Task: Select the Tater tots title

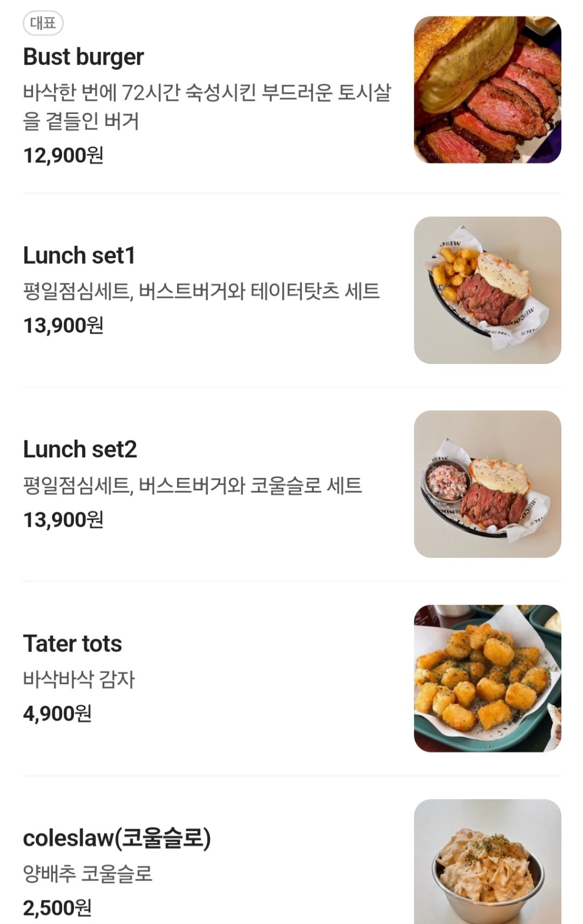Action: [72, 644]
